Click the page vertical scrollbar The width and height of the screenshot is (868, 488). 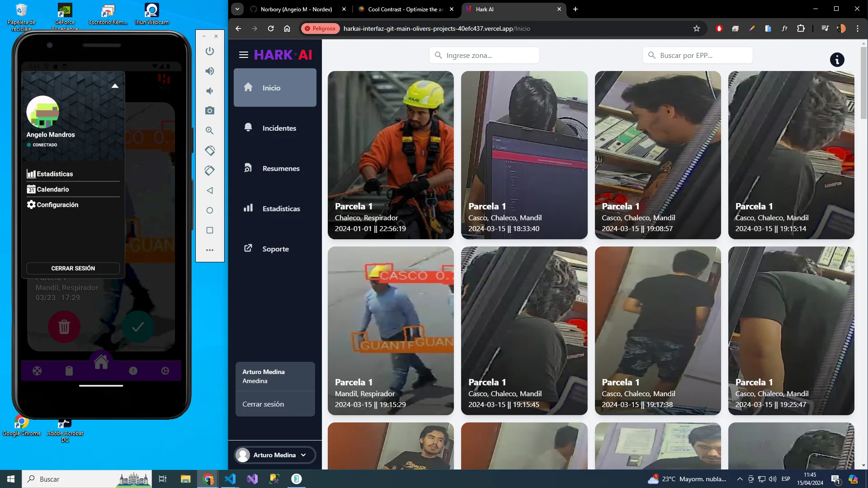click(x=863, y=84)
